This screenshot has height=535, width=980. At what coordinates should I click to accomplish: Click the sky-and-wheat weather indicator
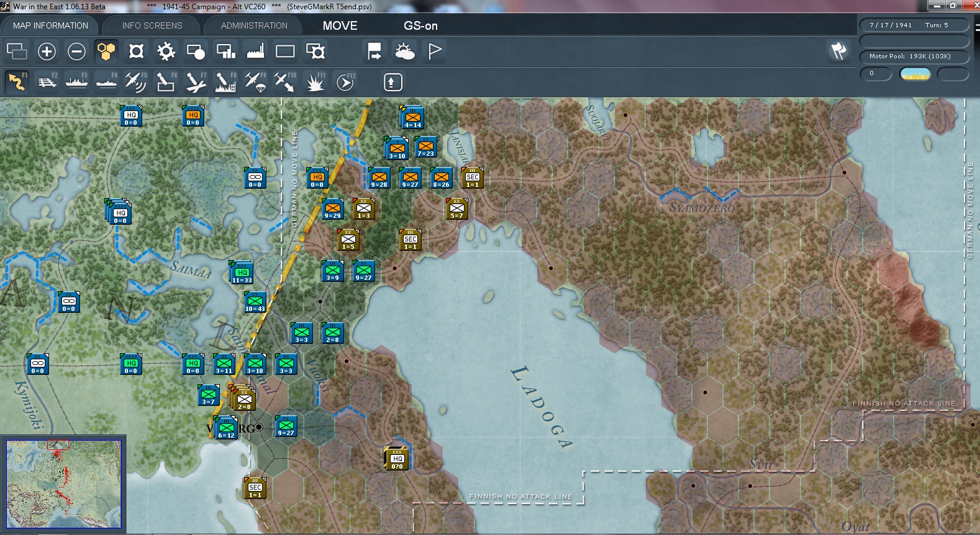915,74
